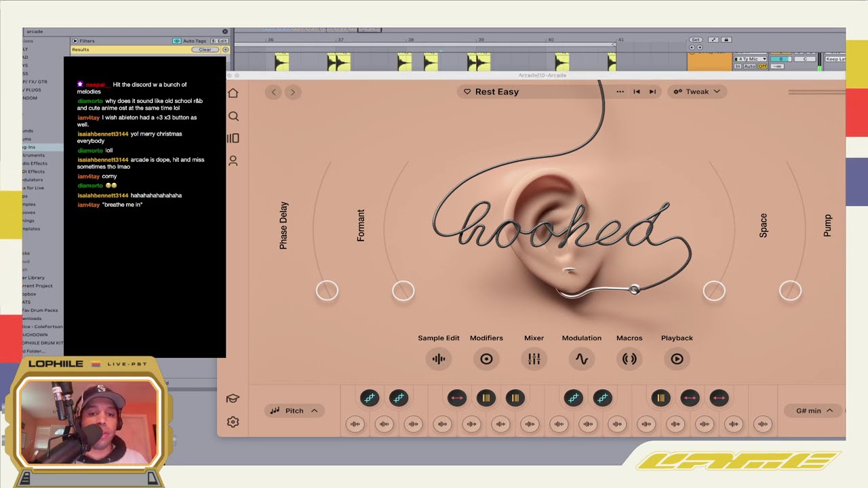
Task: Trigger the rightmost red arrows modifier key
Action: coord(719,398)
